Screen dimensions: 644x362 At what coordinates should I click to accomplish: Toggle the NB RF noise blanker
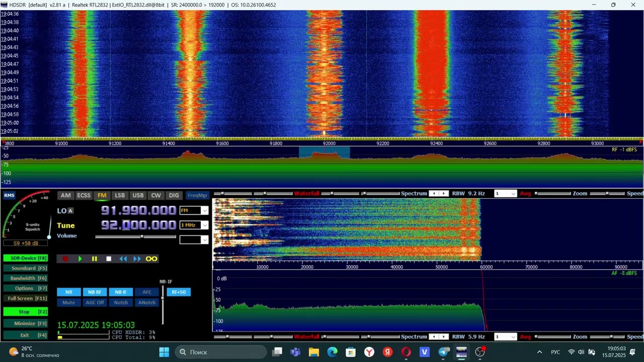pyautogui.click(x=95, y=292)
